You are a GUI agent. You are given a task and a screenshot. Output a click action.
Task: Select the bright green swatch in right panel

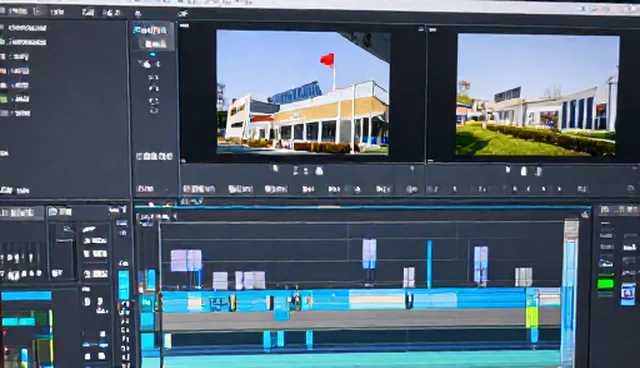click(605, 284)
